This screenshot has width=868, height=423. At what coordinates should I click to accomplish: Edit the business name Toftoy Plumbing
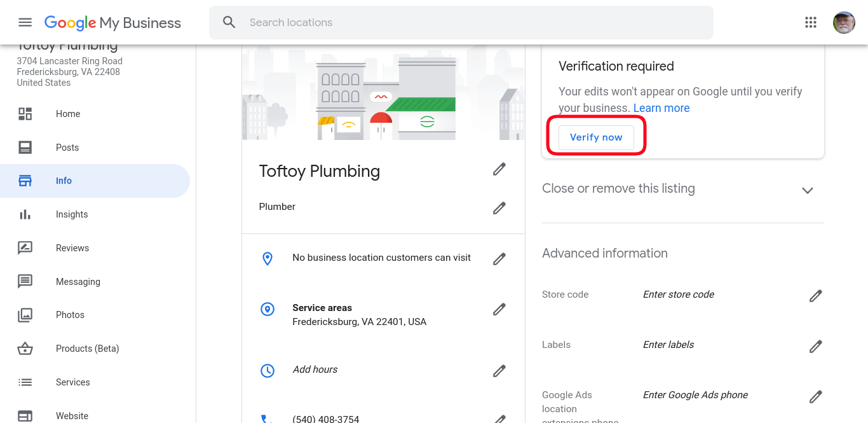[x=499, y=169]
